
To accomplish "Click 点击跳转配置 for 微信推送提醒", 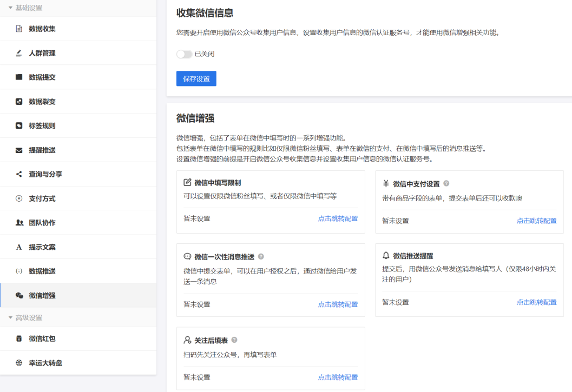I will tap(537, 302).
